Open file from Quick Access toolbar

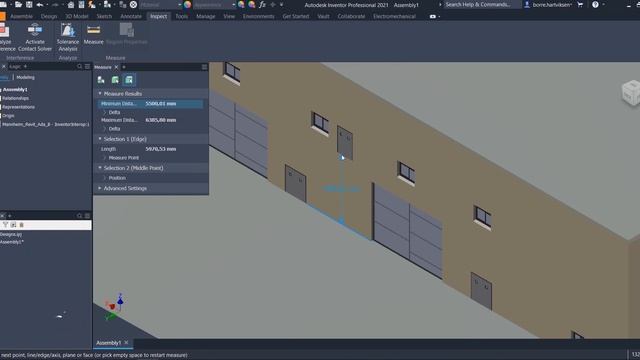click(18, 5)
